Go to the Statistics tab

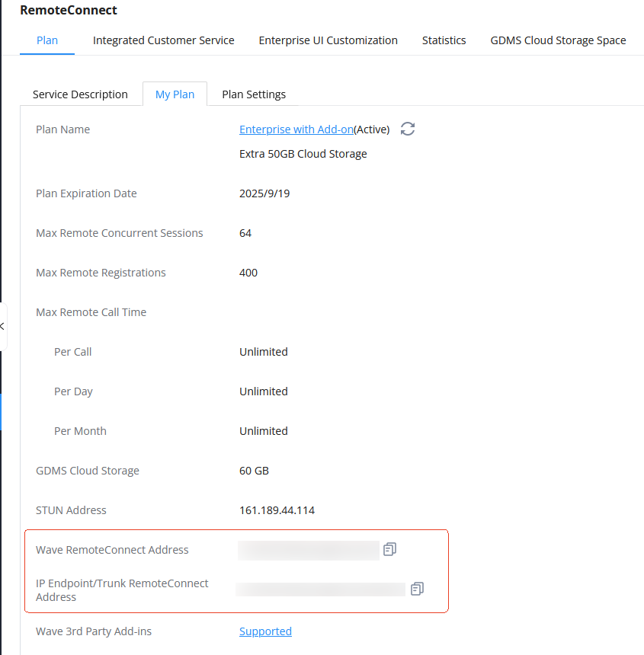[444, 40]
